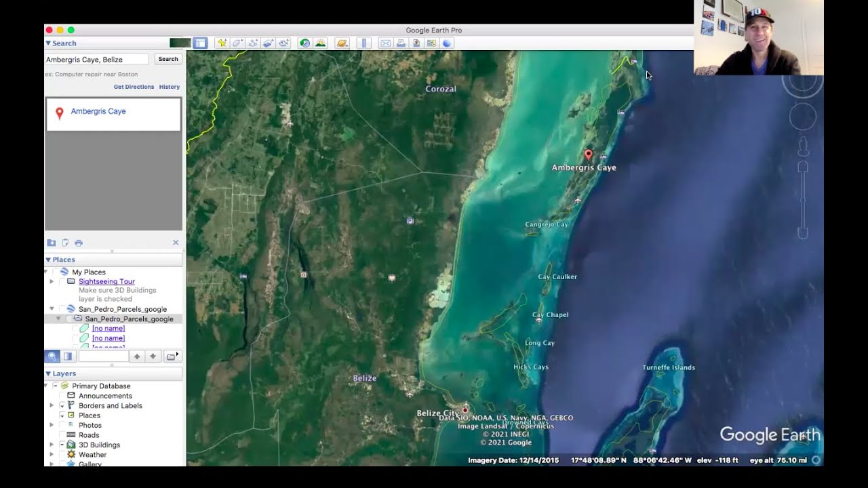Expand the Photos layer tree

click(x=52, y=425)
